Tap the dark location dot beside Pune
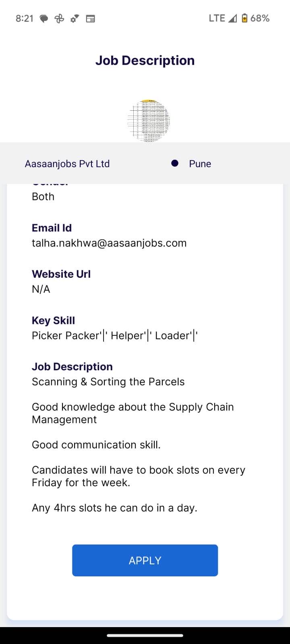290x644 pixels. tap(175, 163)
